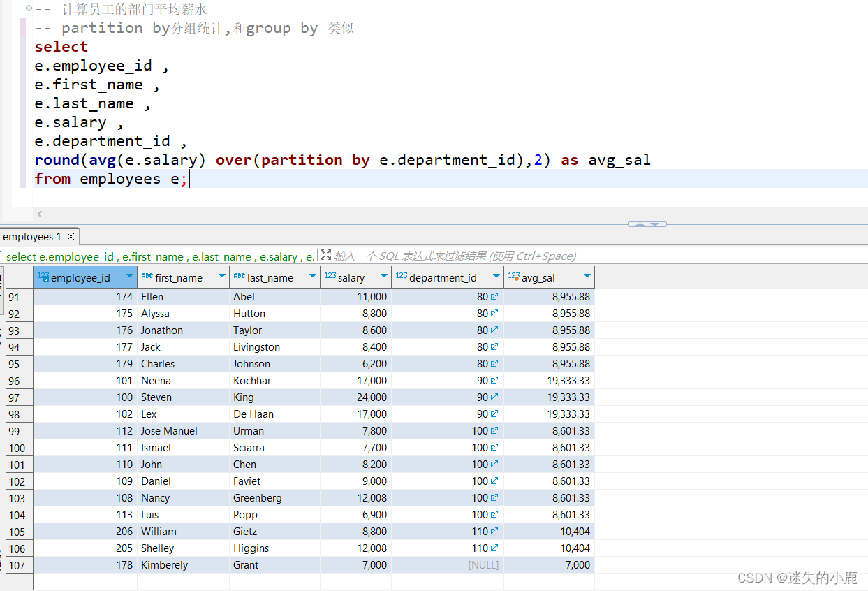This screenshot has height=591, width=868.
Task: Open department link icon in Charles's row
Action: [494, 363]
